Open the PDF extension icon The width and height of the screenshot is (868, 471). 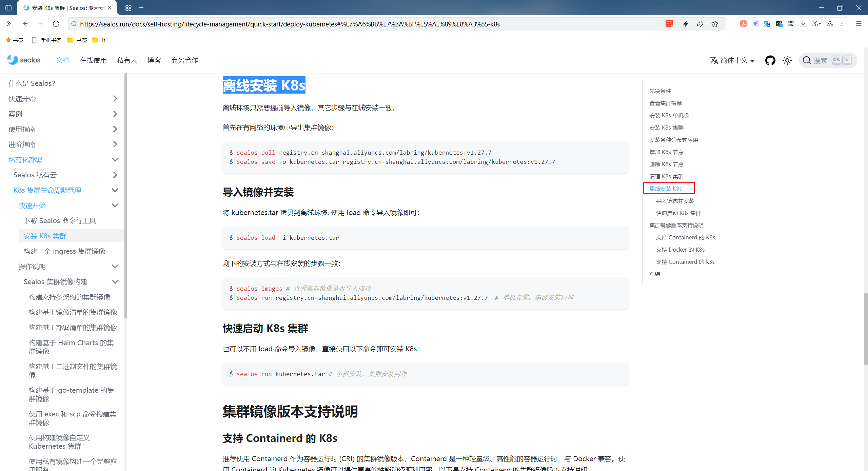[x=744, y=24]
